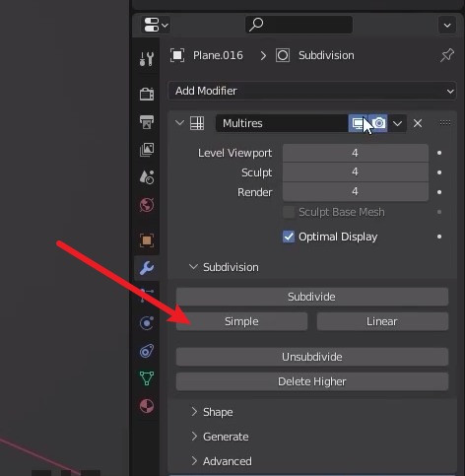
Task: Click the Render level value field
Action: 356,191
